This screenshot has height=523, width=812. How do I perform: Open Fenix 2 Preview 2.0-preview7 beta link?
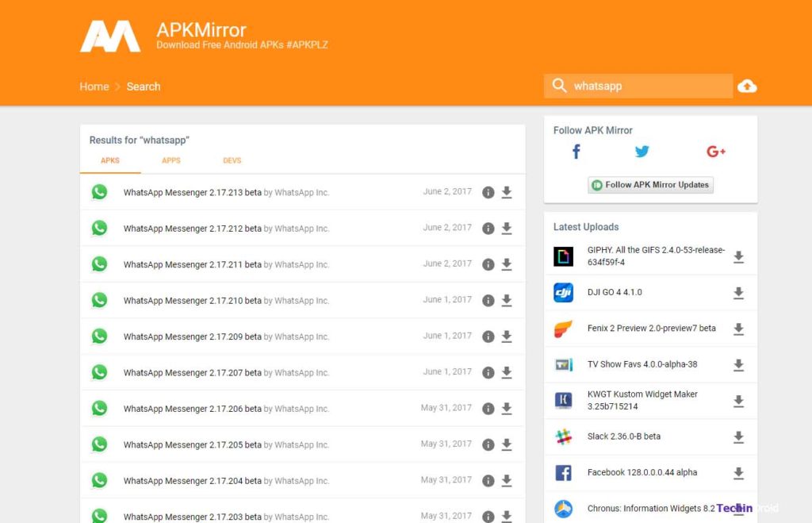click(652, 328)
